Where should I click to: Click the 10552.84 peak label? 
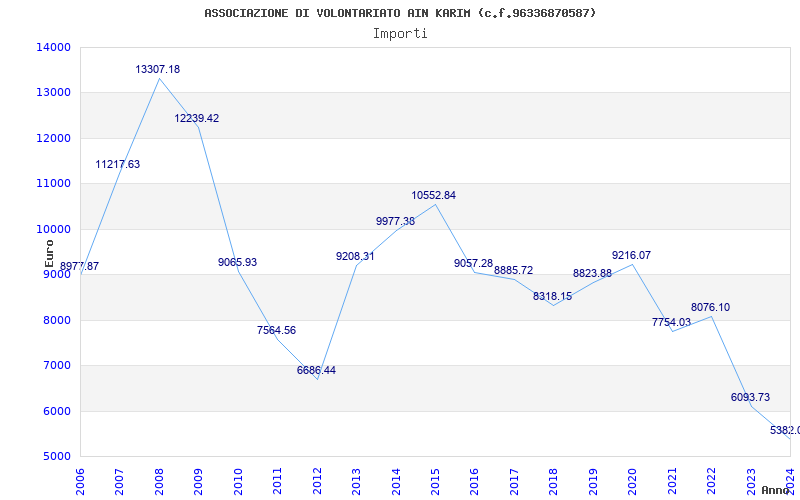pyautogui.click(x=434, y=195)
